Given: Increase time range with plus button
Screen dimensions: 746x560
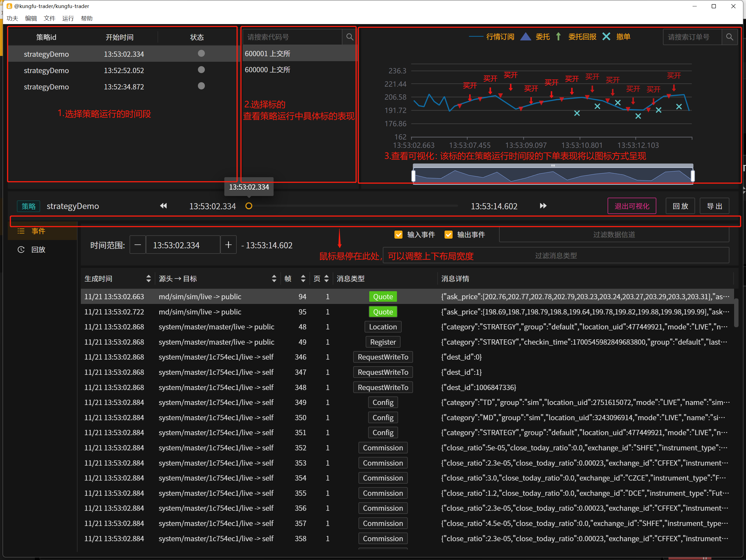Looking at the screenshot, I should click(x=228, y=245).
